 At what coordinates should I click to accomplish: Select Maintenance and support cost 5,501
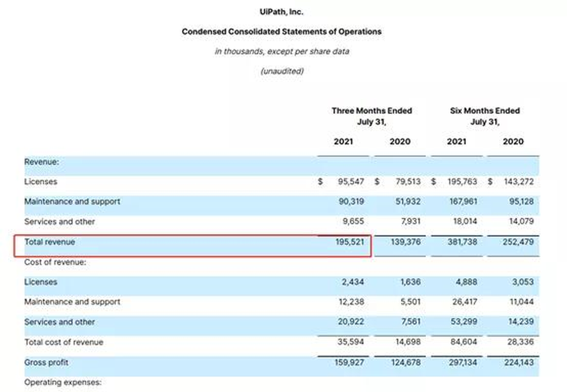pyautogui.click(x=410, y=302)
